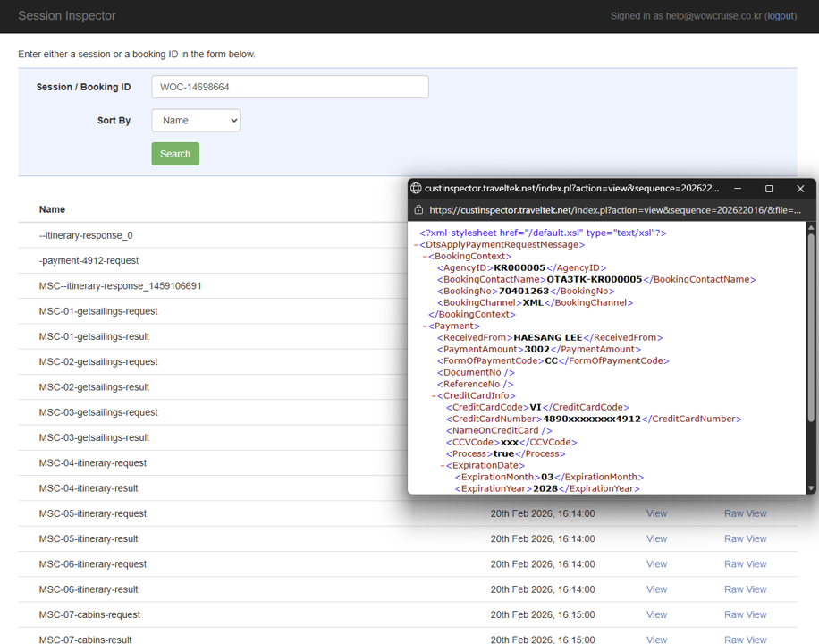Open site information icon beside popup URL

pyautogui.click(x=418, y=210)
